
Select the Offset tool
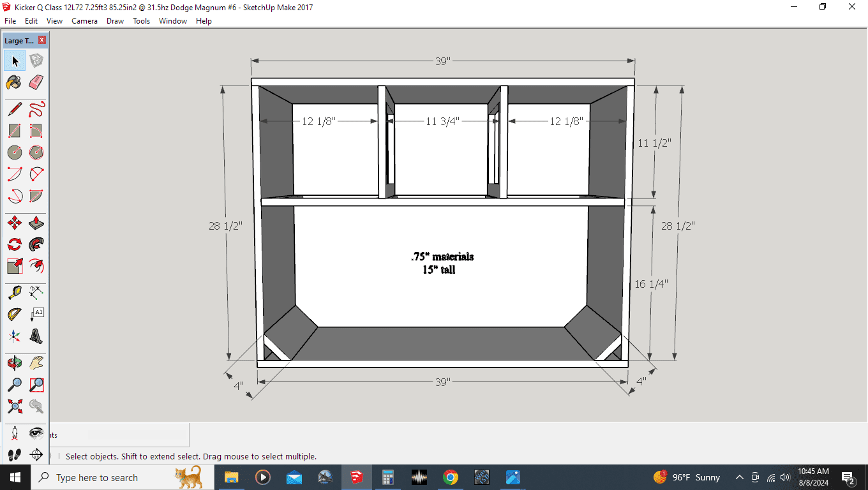[36, 266]
